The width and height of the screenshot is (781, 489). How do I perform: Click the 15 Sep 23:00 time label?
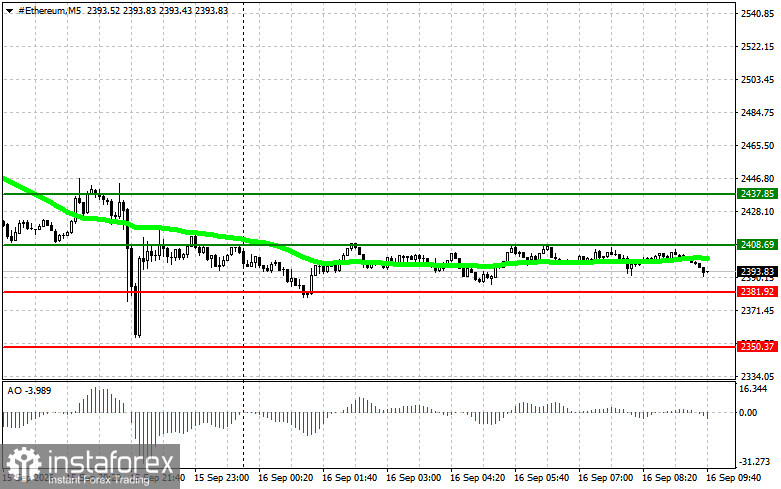click(x=221, y=478)
